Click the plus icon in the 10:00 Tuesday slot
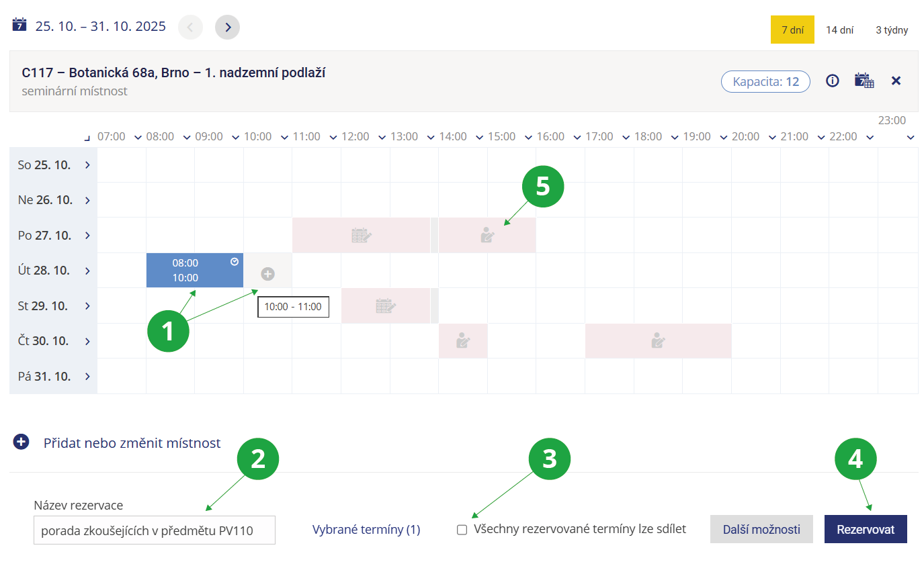The width and height of the screenshot is (924, 566). (x=267, y=273)
